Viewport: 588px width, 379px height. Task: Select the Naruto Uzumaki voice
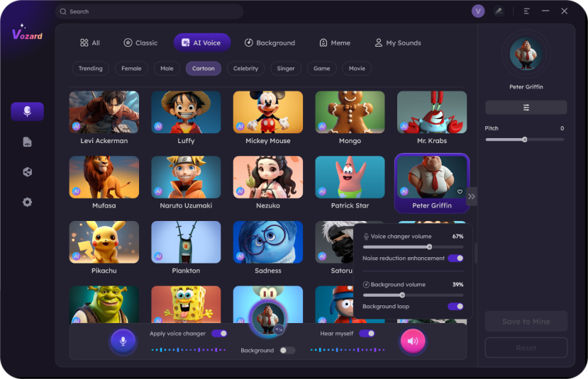pyautogui.click(x=186, y=183)
